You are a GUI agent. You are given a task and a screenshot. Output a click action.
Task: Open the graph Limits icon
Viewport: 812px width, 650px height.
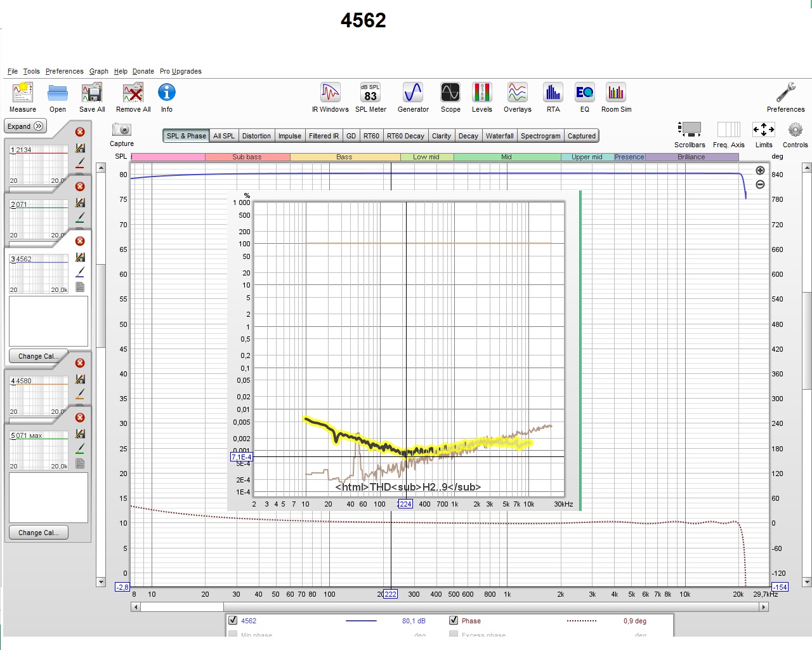764,129
